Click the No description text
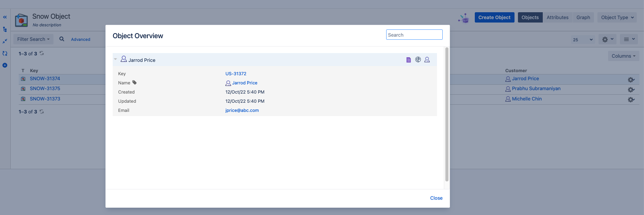Image resolution: width=644 pixels, height=215 pixels. [47, 25]
